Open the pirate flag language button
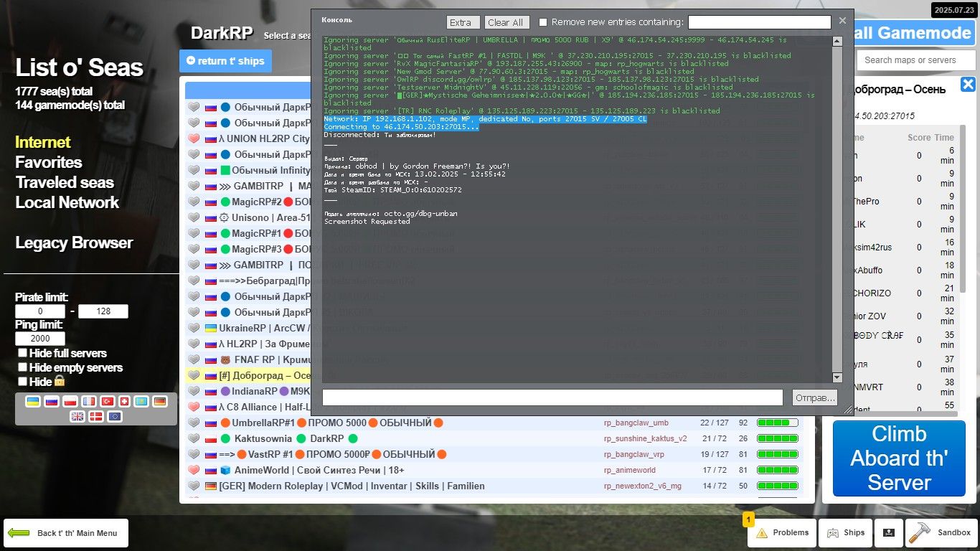Image resolution: width=980 pixels, height=551 pixels. point(888,532)
